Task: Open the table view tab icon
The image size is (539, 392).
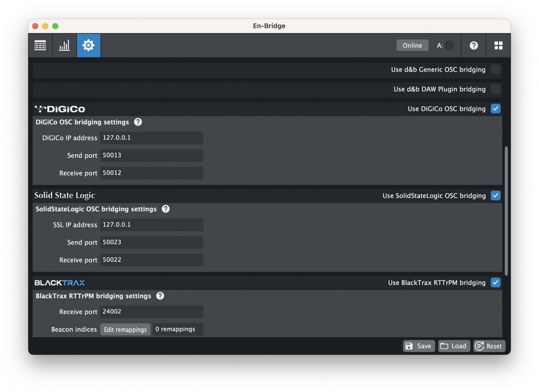Action: [40, 45]
